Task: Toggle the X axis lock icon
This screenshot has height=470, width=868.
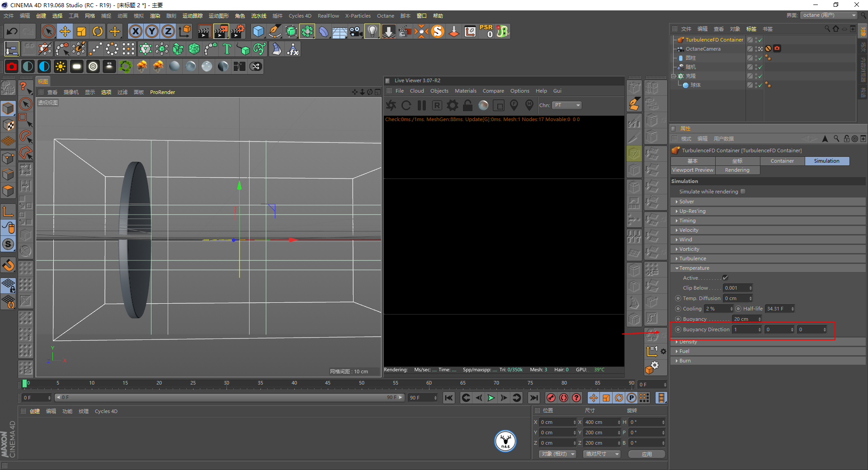Action: pos(136,31)
